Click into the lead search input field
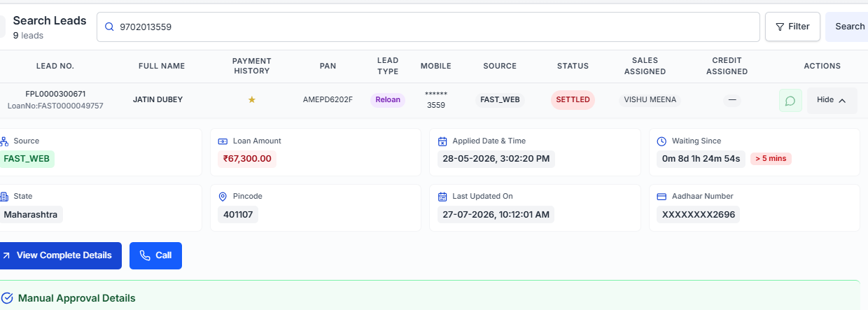This screenshot has width=868, height=310. (x=428, y=27)
